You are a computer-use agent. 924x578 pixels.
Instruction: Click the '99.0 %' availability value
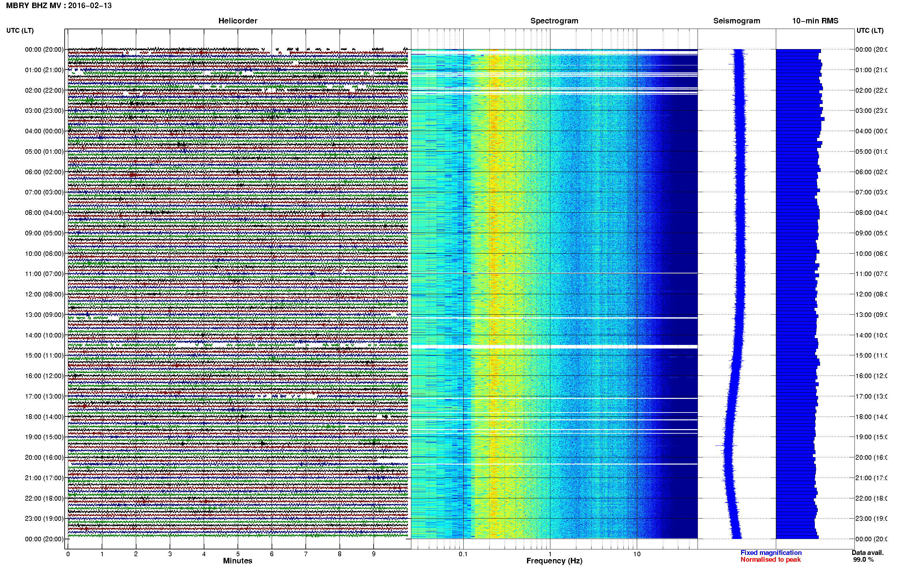coord(863,560)
